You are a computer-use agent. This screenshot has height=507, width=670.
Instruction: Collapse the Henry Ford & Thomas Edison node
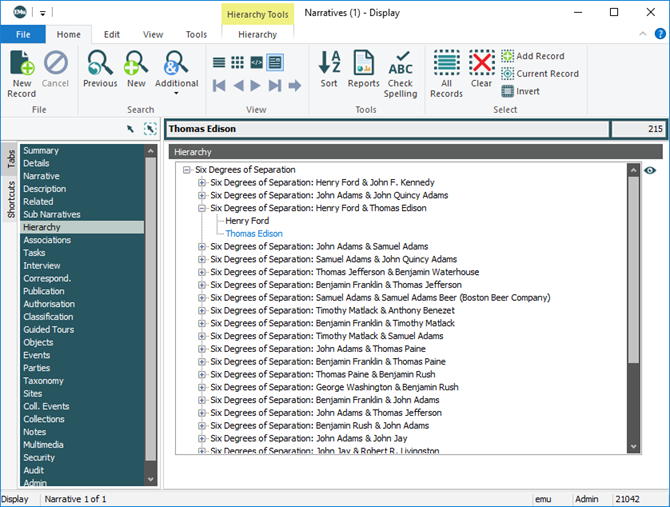click(202, 208)
